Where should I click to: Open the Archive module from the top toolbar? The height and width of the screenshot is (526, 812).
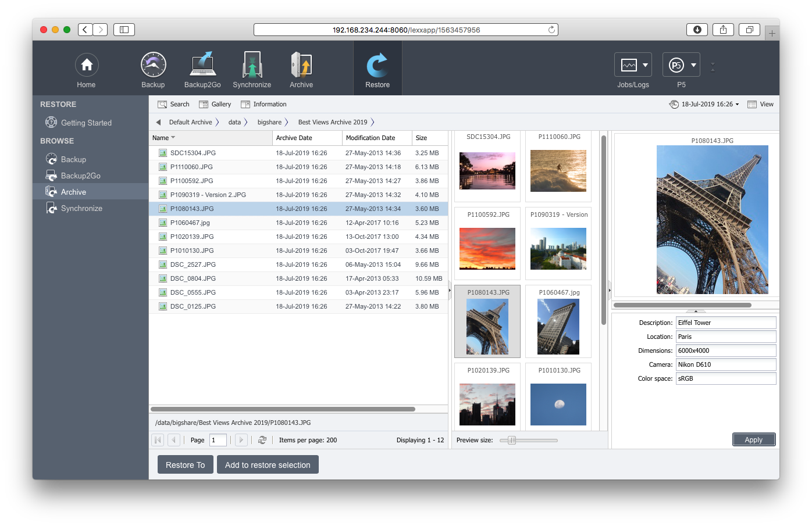point(301,69)
